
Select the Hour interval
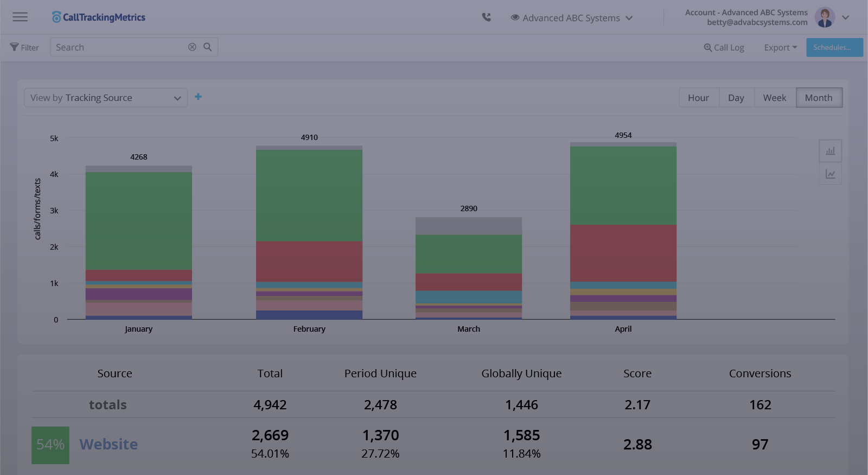(x=698, y=98)
